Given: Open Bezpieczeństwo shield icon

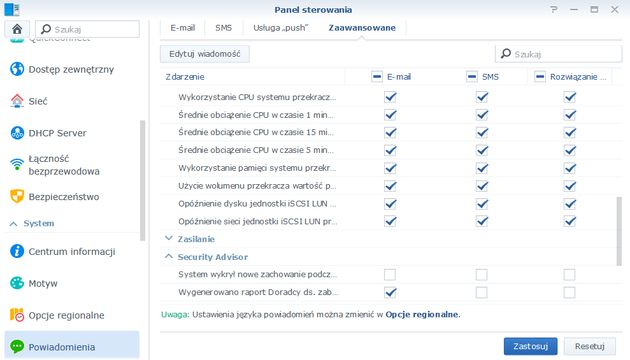Looking at the screenshot, I should tap(17, 196).
